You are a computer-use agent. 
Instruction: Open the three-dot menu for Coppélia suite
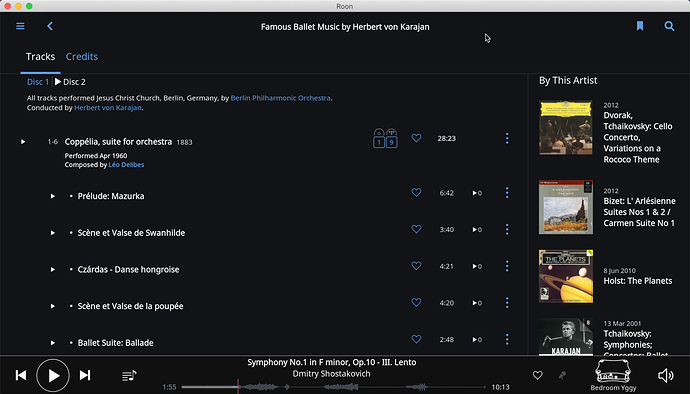[507, 138]
